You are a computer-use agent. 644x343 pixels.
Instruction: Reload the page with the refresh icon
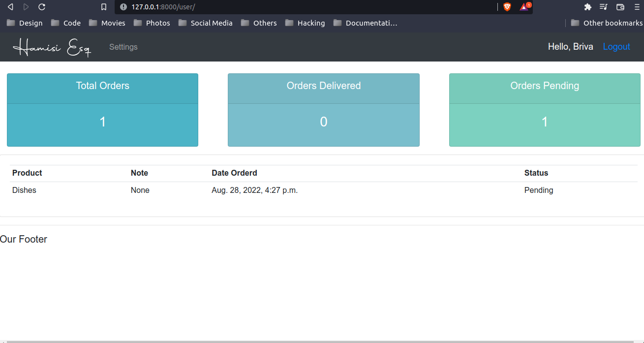(x=41, y=7)
